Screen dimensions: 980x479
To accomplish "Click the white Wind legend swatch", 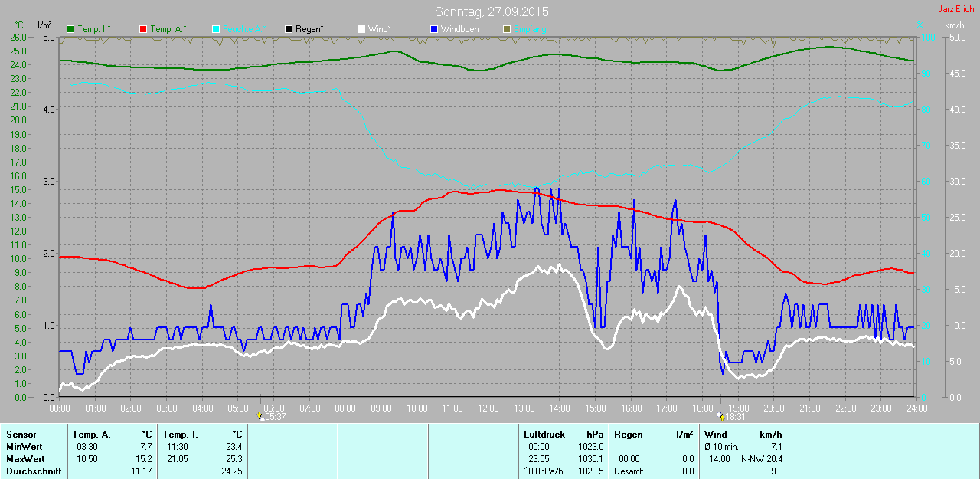I will [x=361, y=29].
